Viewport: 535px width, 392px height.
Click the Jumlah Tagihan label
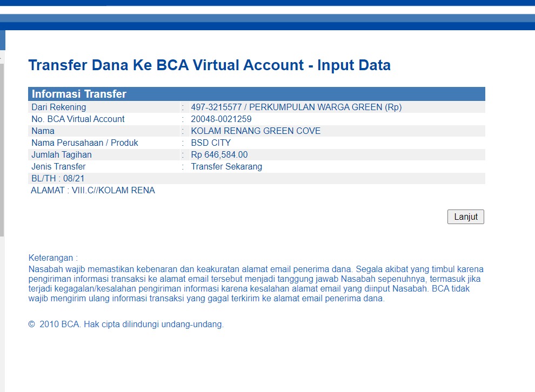coord(62,154)
